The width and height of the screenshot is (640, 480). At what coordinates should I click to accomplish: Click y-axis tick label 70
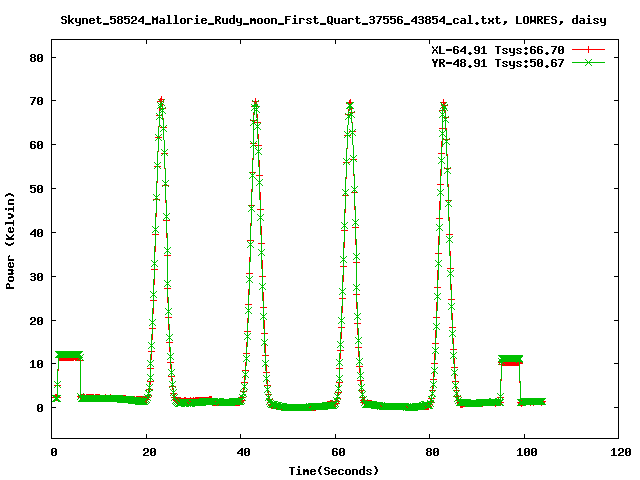coord(36,101)
